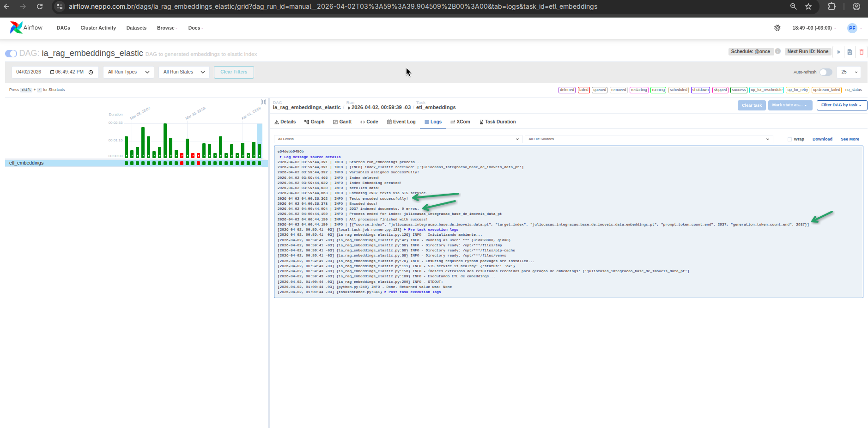
Task: Open the browser extensions puzzle icon
Action: point(832,6)
